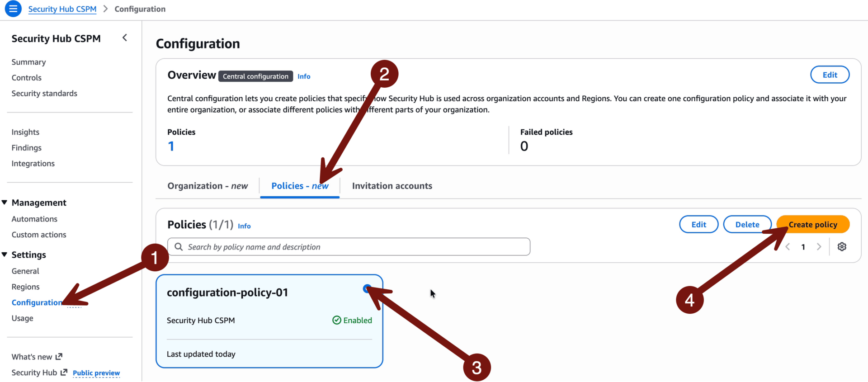Open the hamburger navigation menu
The width and height of the screenshot is (868, 382).
pyautogui.click(x=13, y=9)
